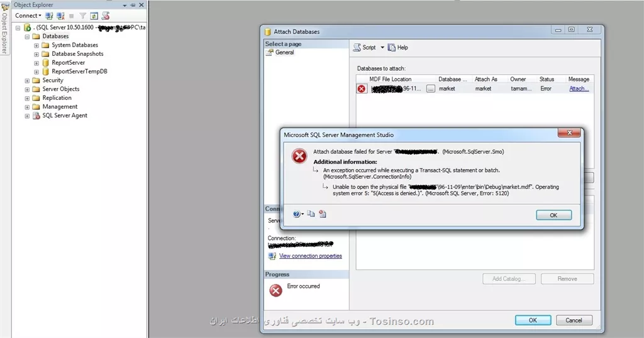Expand the Replication node

pos(27,99)
